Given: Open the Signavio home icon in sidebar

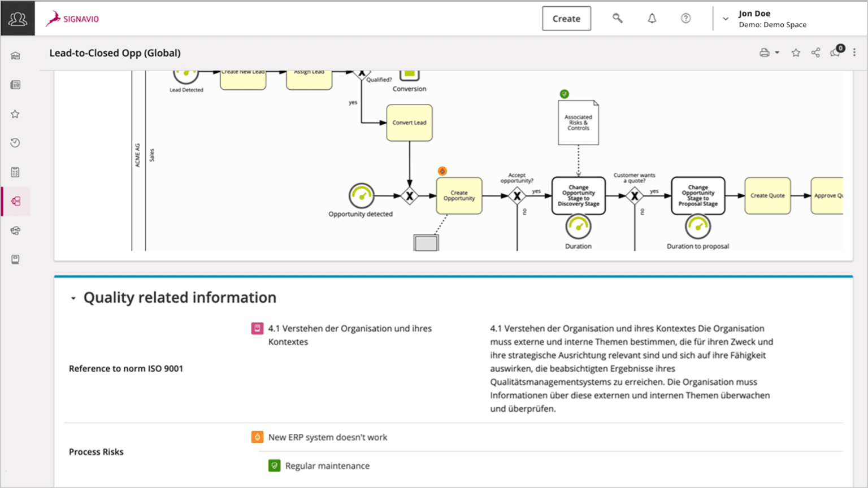Looking at the screenshot, I should [15, 55].
